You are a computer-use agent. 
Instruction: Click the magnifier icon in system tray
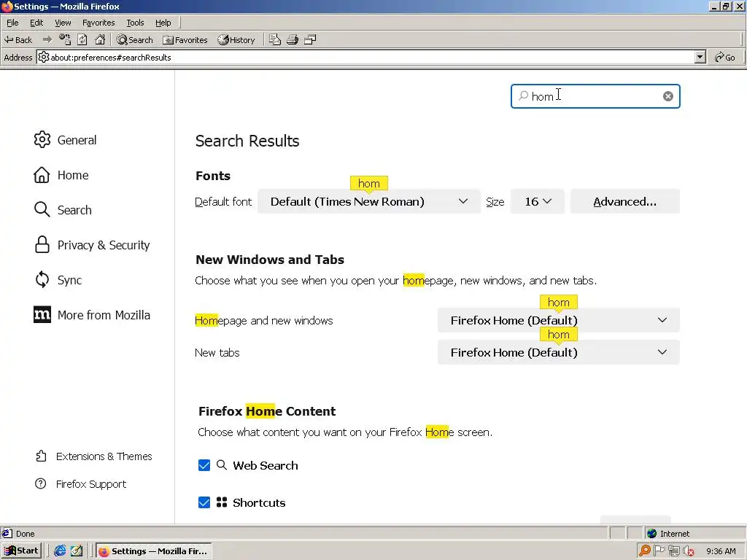tap(645, 551)
